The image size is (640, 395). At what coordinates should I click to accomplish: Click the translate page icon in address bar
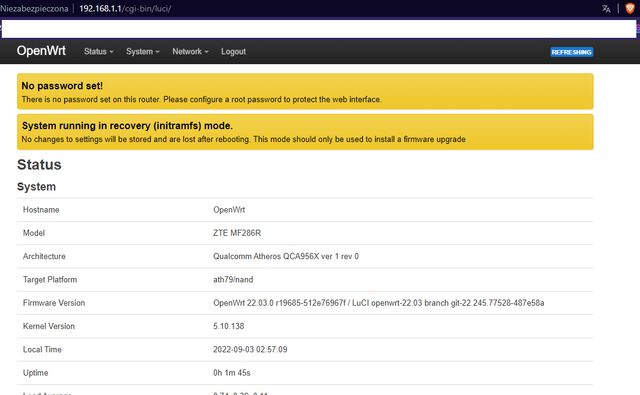(x=606, y=9)
